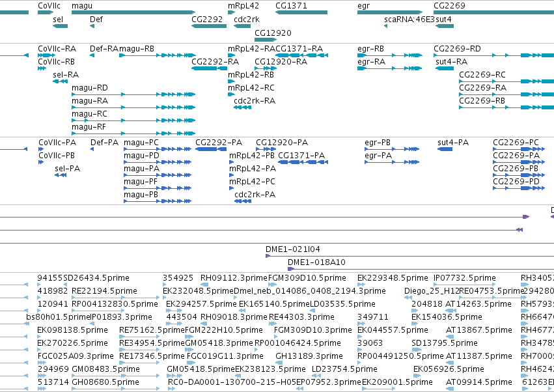
Task: Click EST EK229348.5prime
Action: [x=393, y=278]
